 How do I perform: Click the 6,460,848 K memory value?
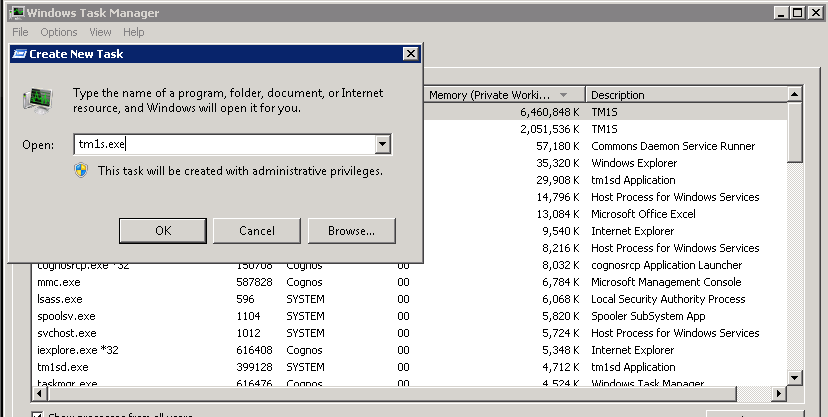pos(550,112)
